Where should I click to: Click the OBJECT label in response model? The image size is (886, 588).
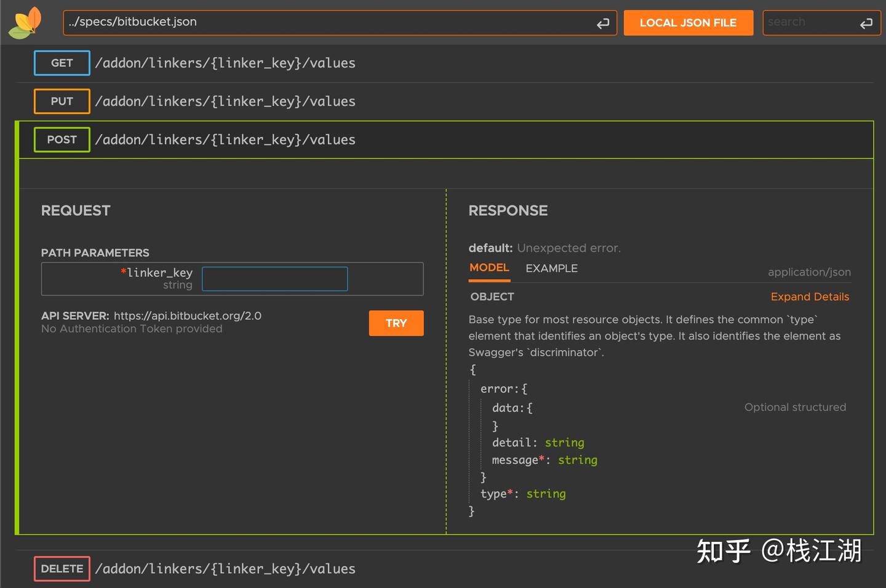tap(492, 297)
